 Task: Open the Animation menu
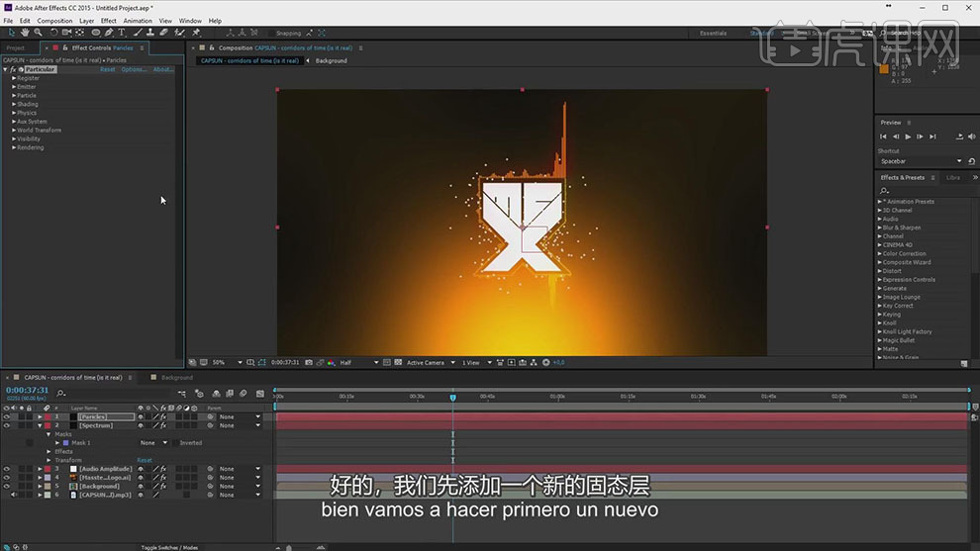point(138,21)
